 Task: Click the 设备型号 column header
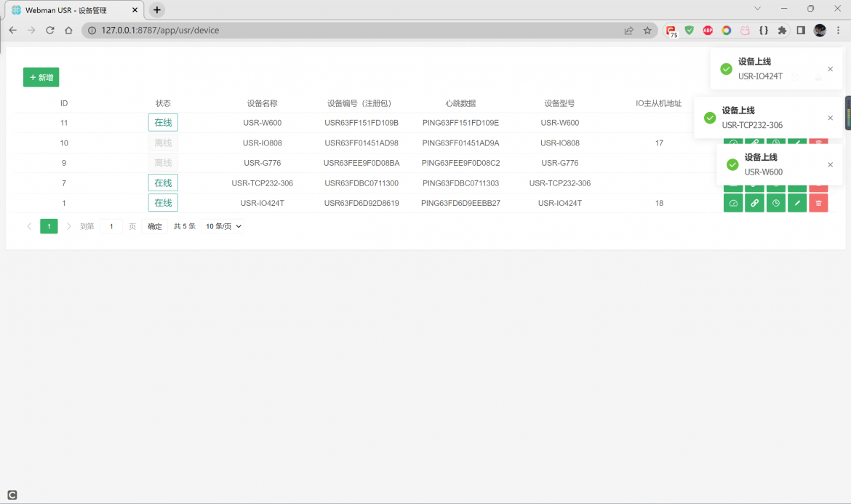(x=559, y=103)
